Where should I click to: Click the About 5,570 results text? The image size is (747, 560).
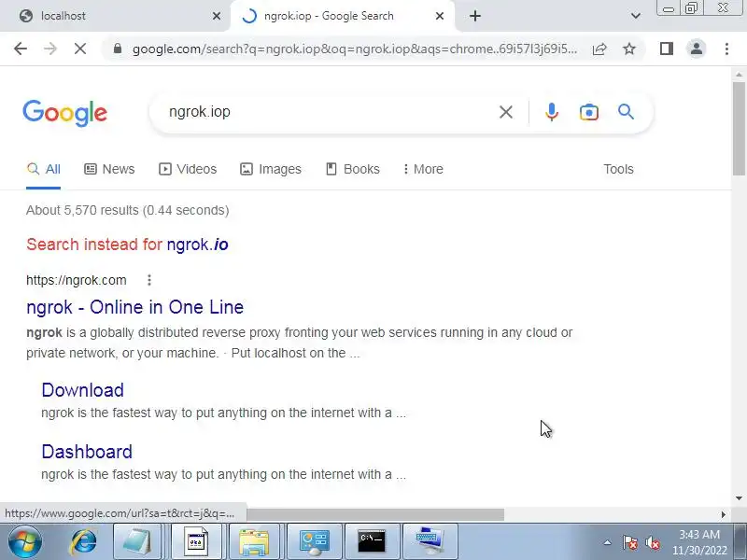128,211
